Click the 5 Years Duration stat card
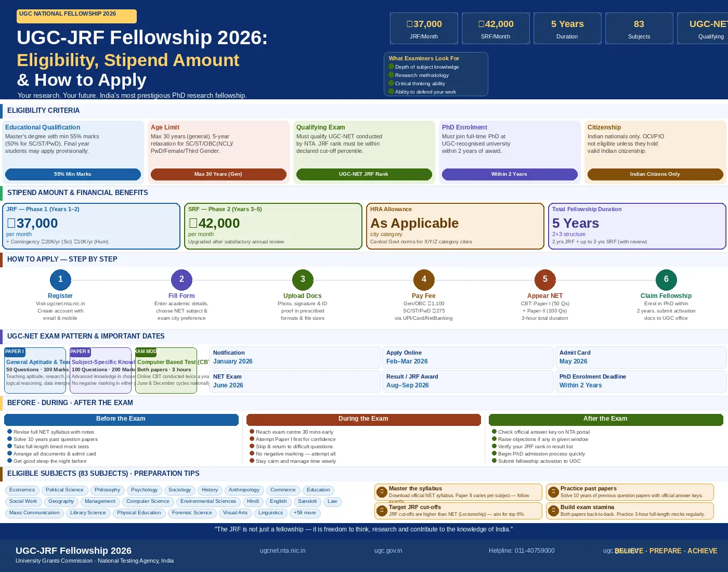The height and width of the screenshot is (572, 728). pos(567,29)
